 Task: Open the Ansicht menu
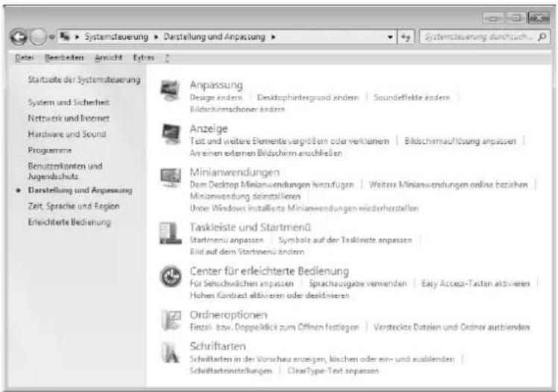108,57
